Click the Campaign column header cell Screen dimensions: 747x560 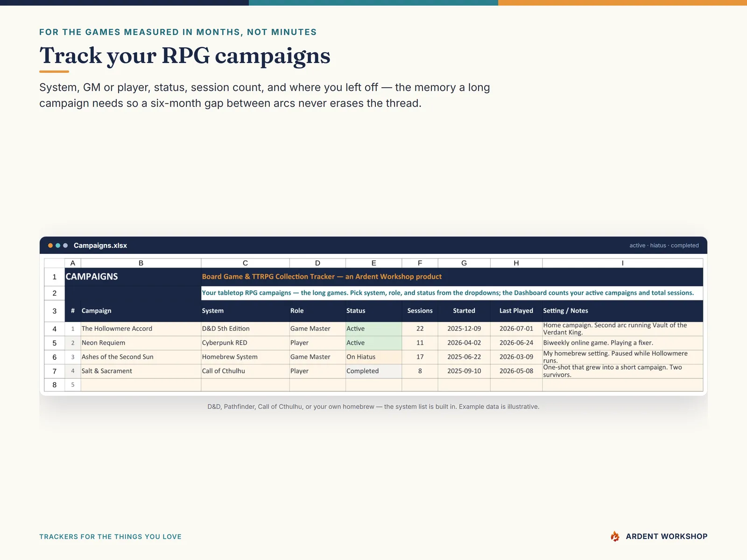point(141,311)
